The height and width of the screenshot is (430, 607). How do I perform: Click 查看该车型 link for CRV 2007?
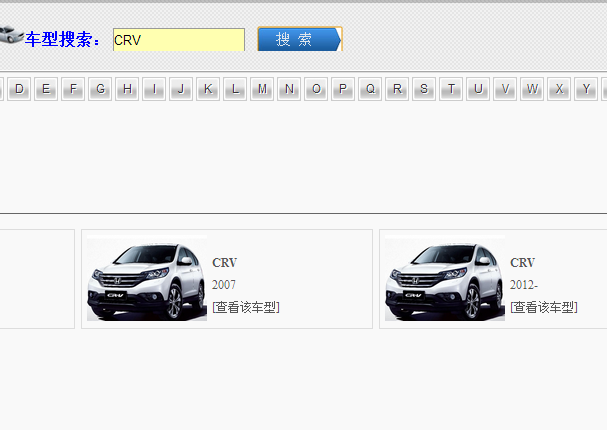pos(246,307)
